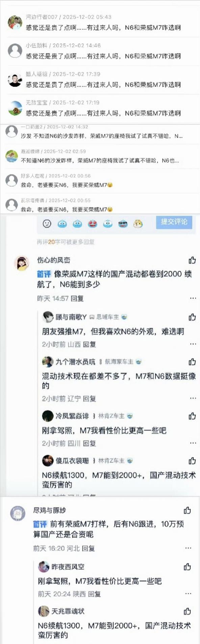200x644 pixels.
Task: Open more options on 尽鸡与豚纱's comment
Action: point(188,548)
